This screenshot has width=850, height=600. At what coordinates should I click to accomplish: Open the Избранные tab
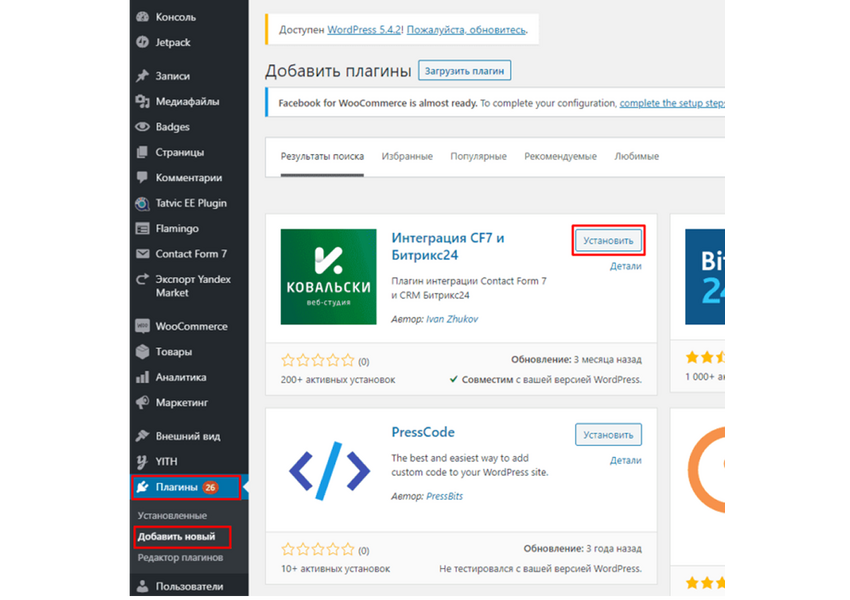(x=406, y=157)
